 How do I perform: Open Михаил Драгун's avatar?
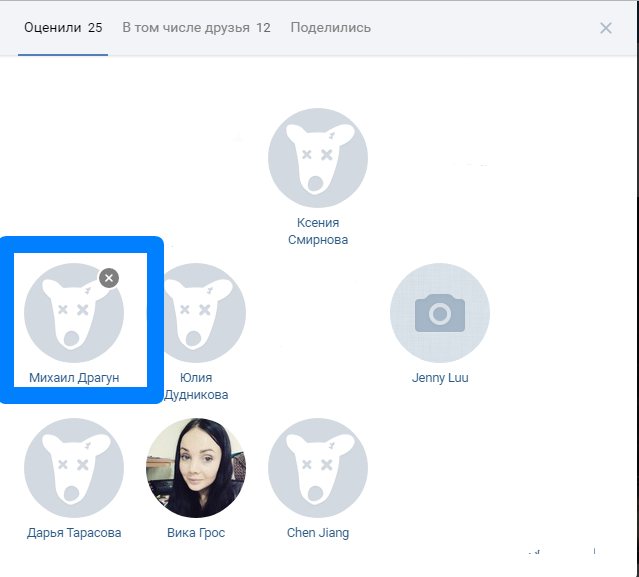[x=74, y=313]
